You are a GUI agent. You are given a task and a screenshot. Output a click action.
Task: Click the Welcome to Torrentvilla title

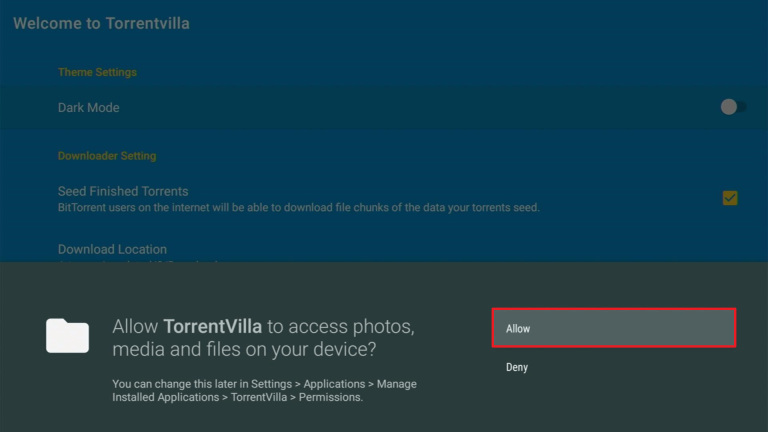tap(101, 24)
